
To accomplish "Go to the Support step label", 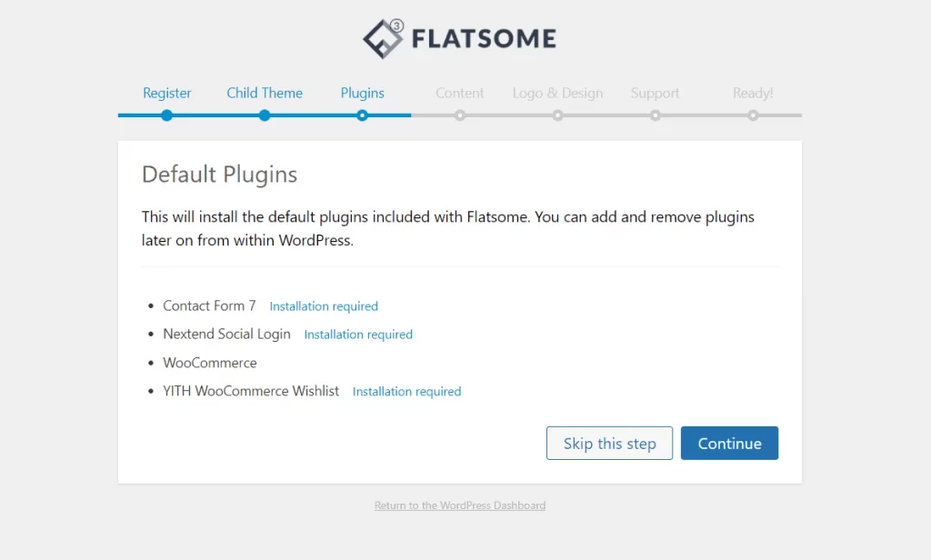I will click(x=655, y=93).
